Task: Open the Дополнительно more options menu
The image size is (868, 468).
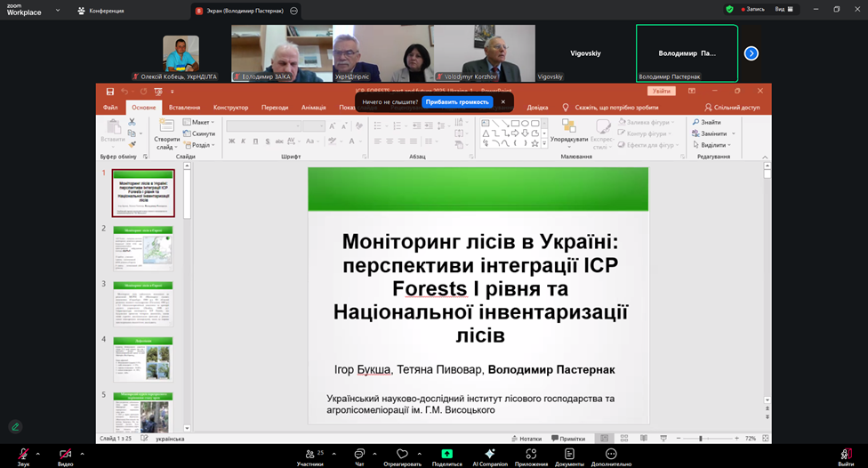Action: [611, 454]
